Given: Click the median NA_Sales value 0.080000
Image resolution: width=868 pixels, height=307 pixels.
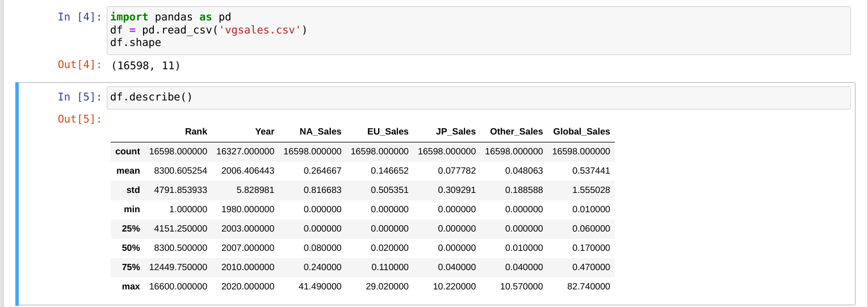Looking at the screenshot, I should pos(322,248).
